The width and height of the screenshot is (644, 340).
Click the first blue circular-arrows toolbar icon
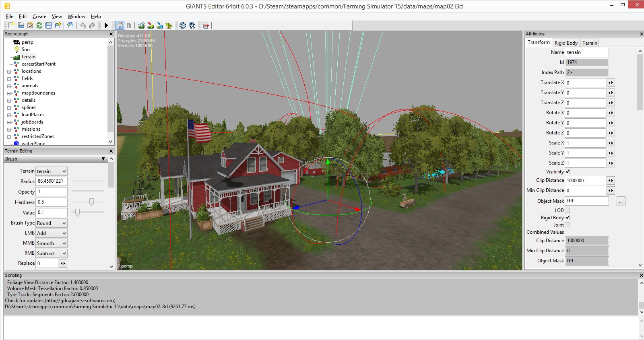tap(183, 25)
